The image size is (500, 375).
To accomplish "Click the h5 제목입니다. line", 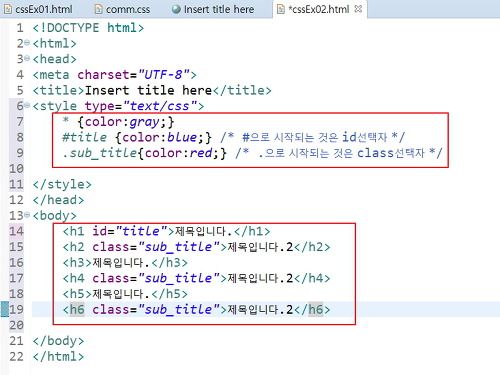I will coord(125,294).
